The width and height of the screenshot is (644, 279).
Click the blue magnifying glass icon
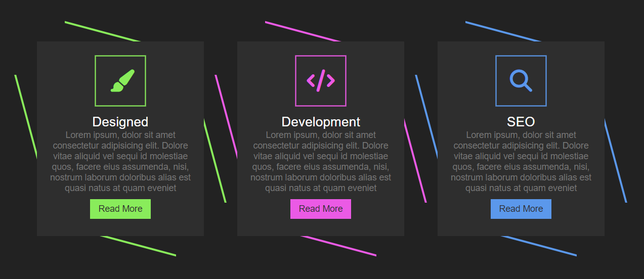(521, 81)
